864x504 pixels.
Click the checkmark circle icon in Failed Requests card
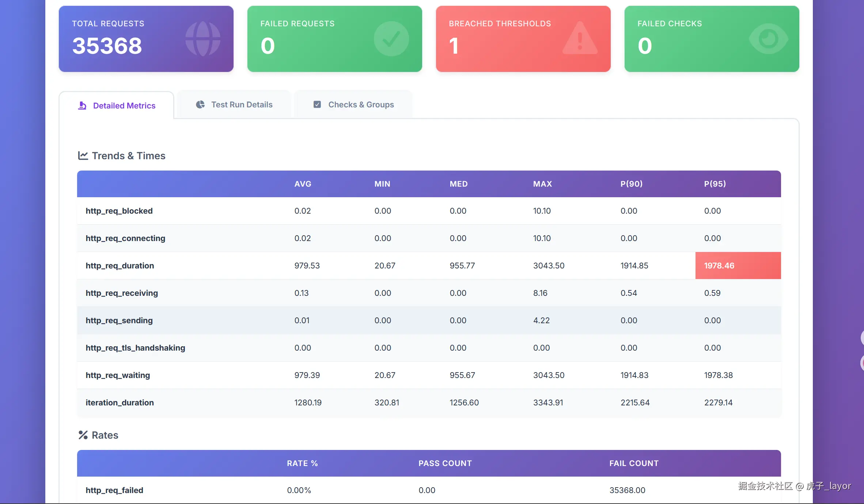coord(391,39)
